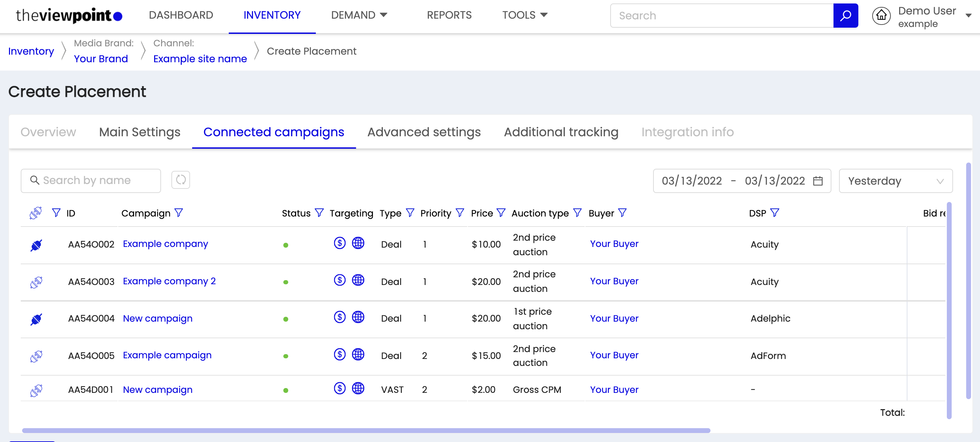Viewport: 980px width, 442px height.
Task: Open the Yesterday date preset dropdown
Action: pyautogui.click(x=896, y=181)
